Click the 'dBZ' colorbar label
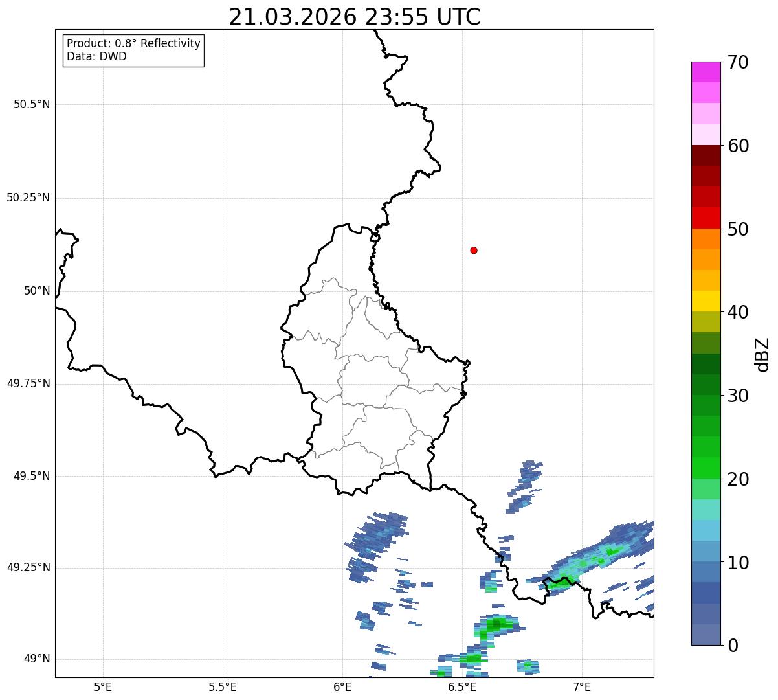This screenshot has height=700, width=778. (762, 354)
